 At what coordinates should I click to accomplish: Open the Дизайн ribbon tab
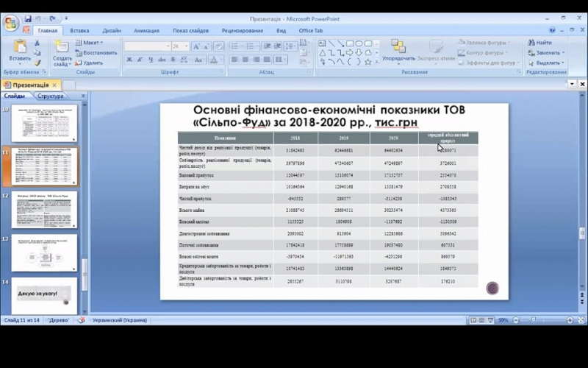pos(112,31)
